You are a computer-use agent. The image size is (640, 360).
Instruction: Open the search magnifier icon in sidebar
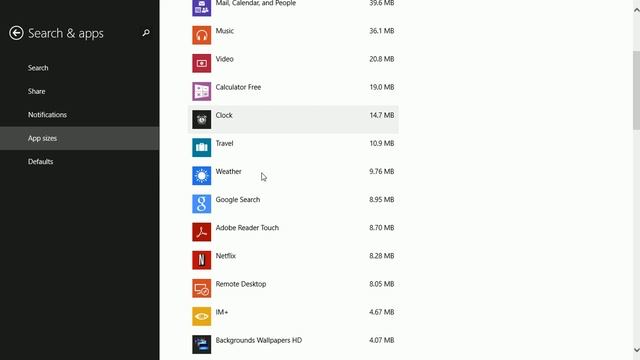[x=146, y=33]
